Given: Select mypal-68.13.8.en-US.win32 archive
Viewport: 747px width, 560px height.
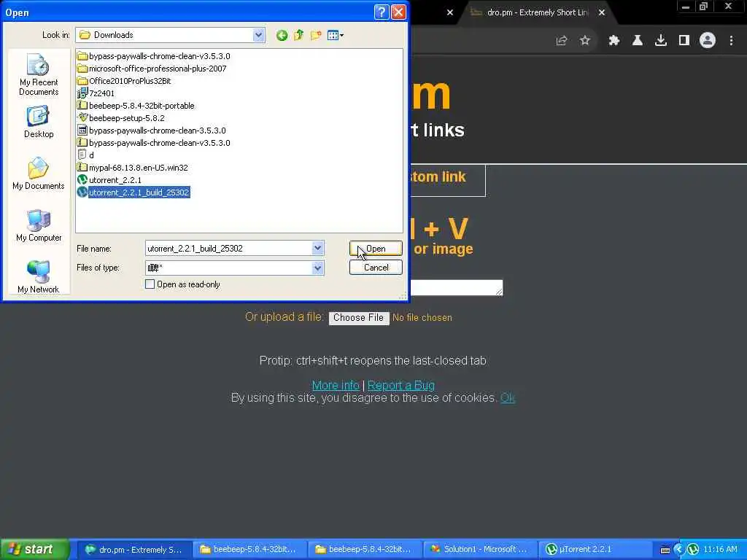Looking at the screenshot, I should (133, 168).
